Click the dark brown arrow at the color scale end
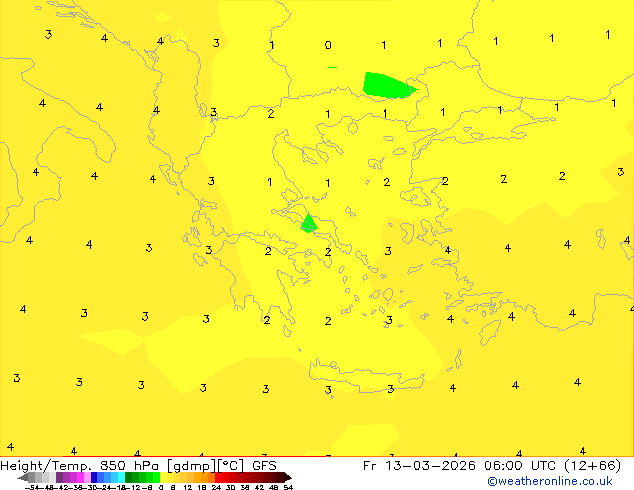 click(288, 478)
